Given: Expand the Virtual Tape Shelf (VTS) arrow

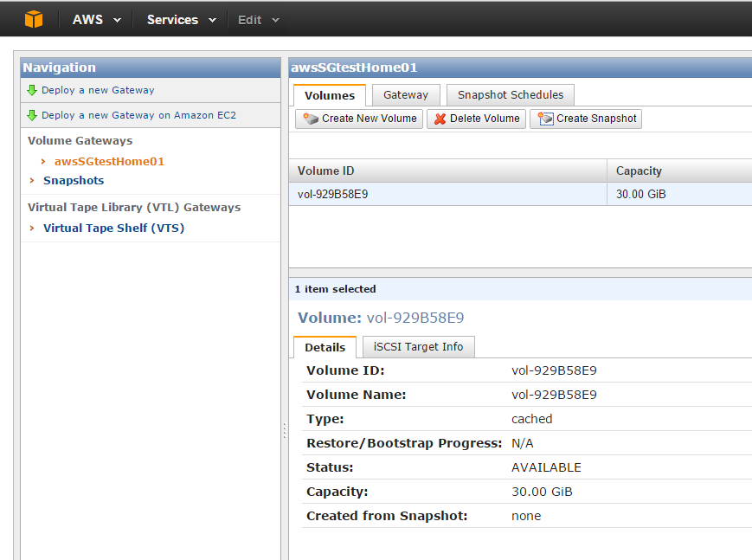Looking at the screenshot, I should coord(32,228).
